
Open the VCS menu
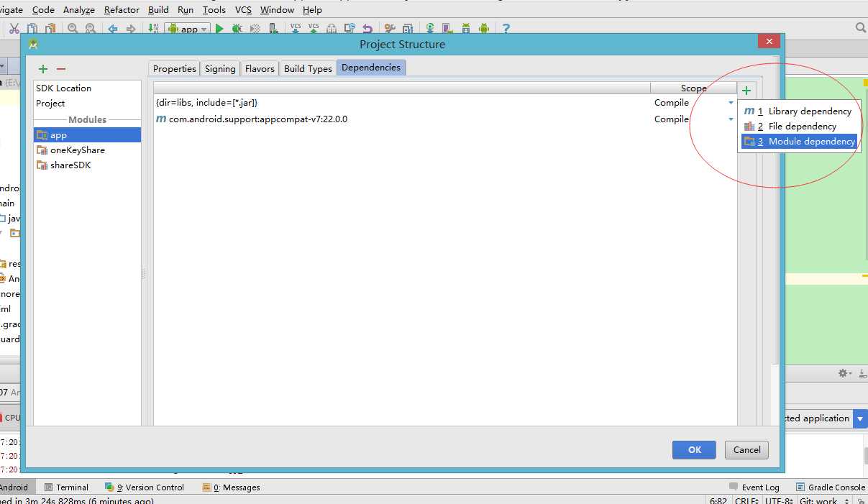click(243, 10)
